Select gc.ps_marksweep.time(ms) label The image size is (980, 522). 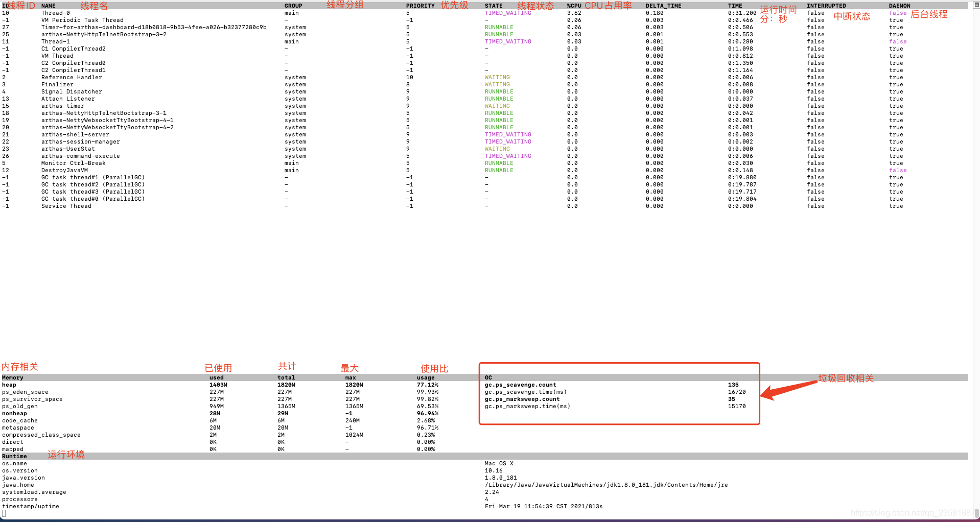tap(528, 407)
